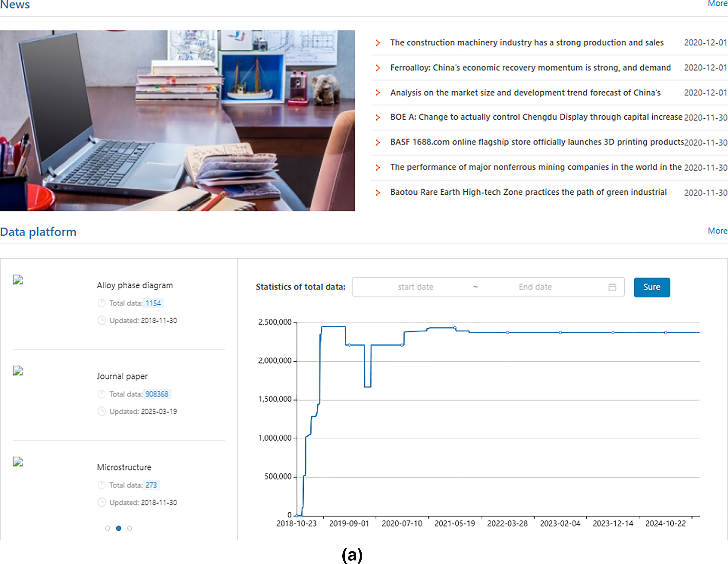The height and width of the screenshot is (564, 728).
Task: Click Journal paper total data count 908368
Action: (x=157, y=394)
